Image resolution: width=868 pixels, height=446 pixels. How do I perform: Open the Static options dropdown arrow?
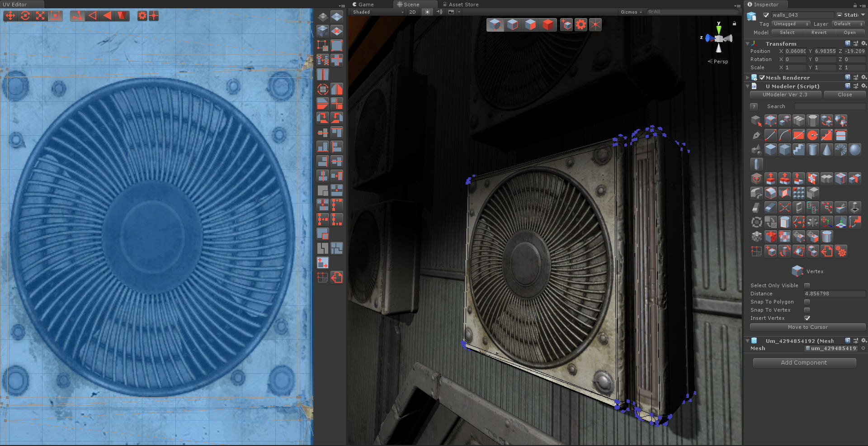(863, 15)
